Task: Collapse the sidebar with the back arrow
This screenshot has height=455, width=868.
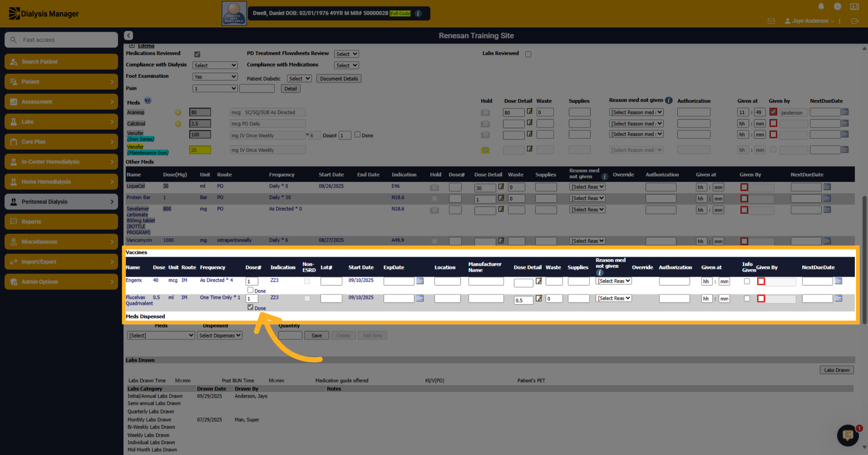Action: [128, 35]
